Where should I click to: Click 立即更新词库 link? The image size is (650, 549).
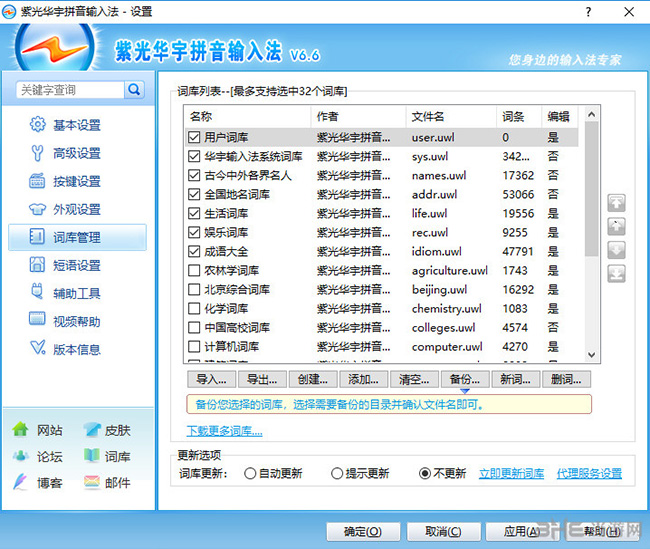pyautogui.click(x=512, y=473)
